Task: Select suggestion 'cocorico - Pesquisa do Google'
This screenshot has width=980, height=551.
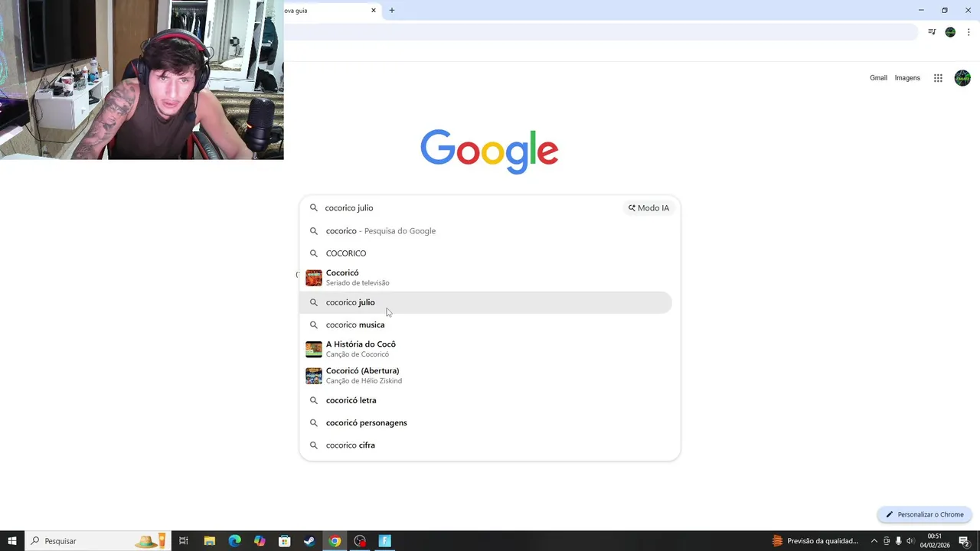Action: 485,231
